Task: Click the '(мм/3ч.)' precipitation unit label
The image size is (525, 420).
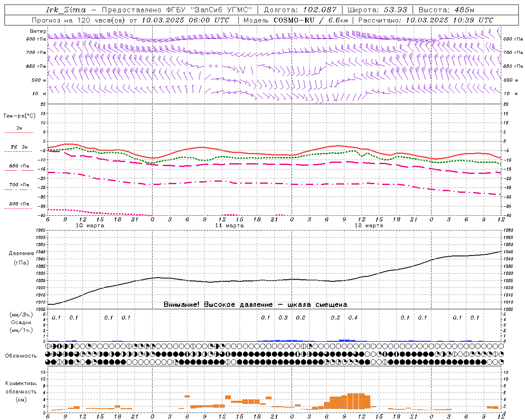Action: click(x=21, y=315)
